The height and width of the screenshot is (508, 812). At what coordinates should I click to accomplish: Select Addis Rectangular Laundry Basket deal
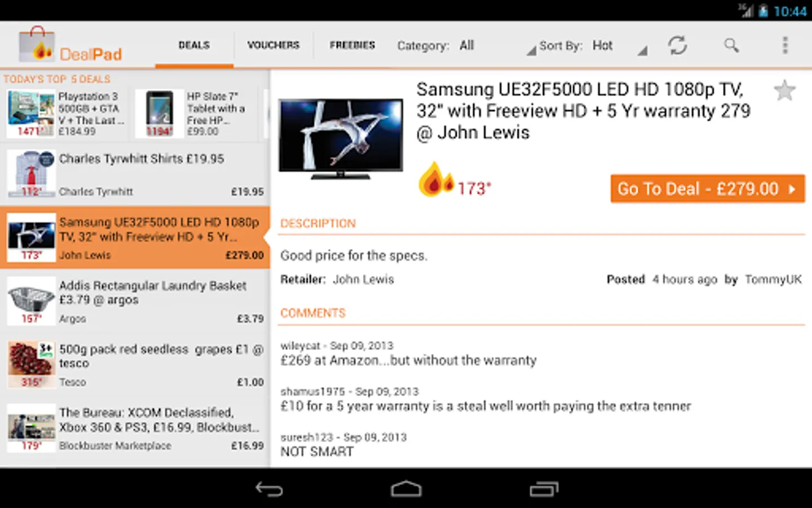(135, 302)
